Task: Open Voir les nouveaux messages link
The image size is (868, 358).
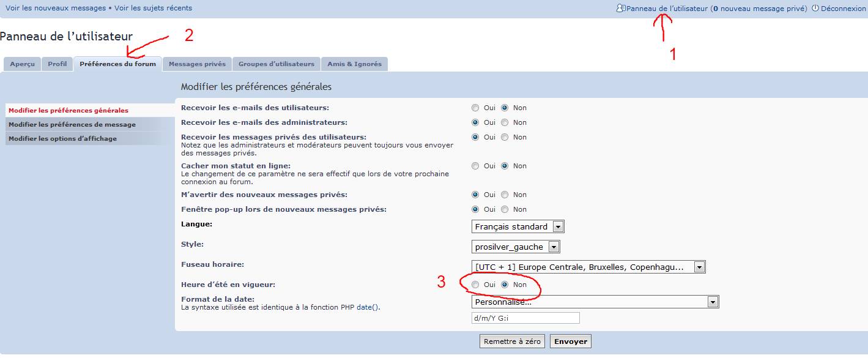Action: point(56,8)
